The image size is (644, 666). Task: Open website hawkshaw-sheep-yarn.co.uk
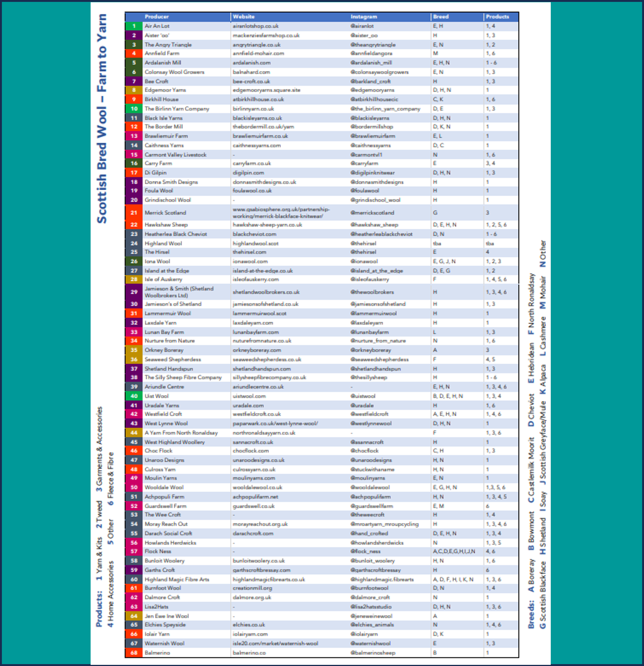pyautogui.click(x=267, y=225)
